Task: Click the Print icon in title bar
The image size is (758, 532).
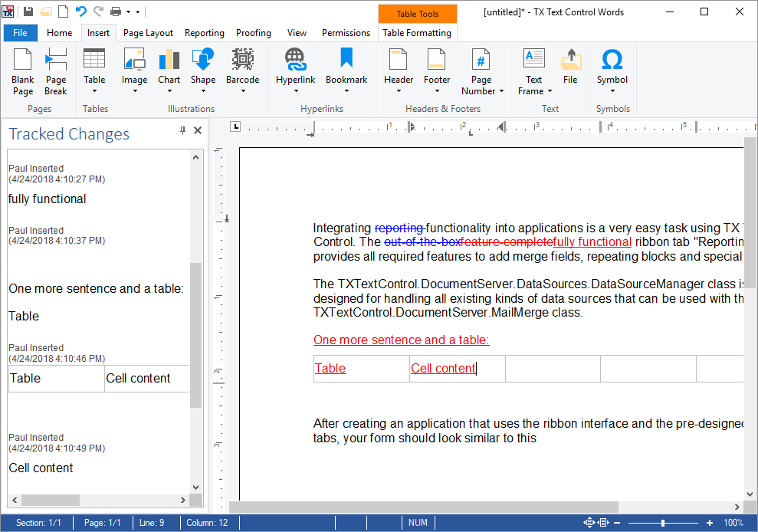Action: [116, 11]
